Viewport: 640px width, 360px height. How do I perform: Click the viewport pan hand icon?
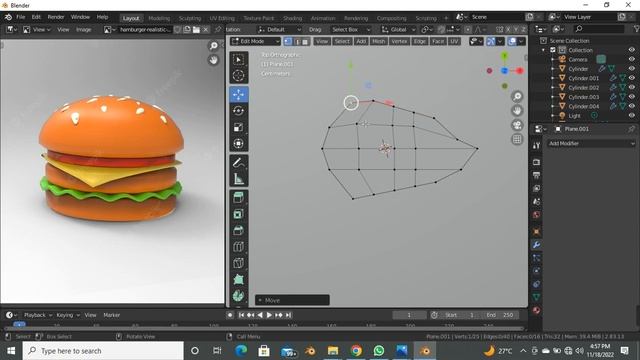(517, 111)
